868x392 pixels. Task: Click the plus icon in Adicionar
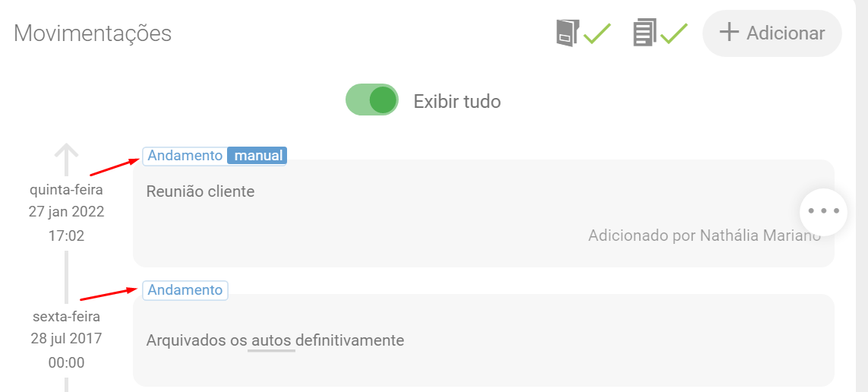coord(729,33)
